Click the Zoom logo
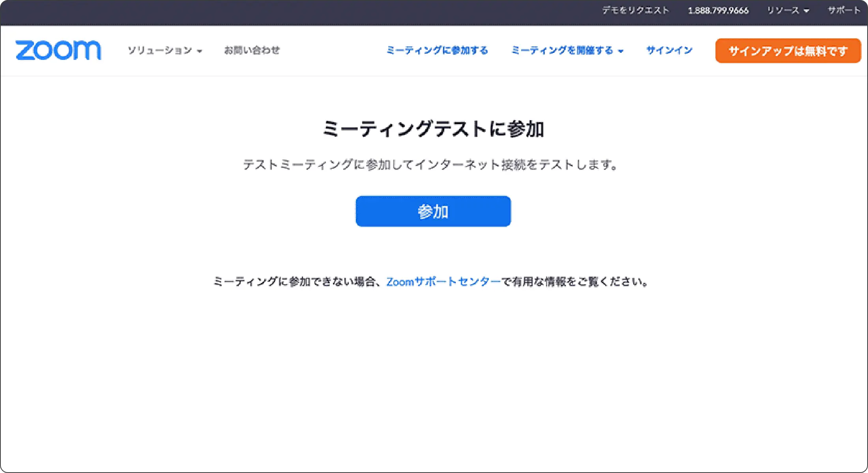Screen dimensions: 868x473 (58, 50)
